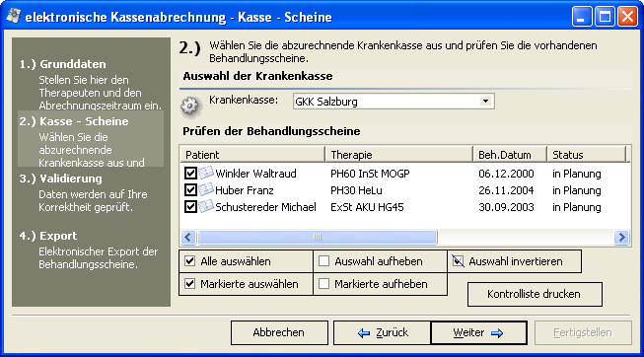This screenshot has height=357, width=644.
Task: Sort by the Beh.Datum column header
Action: [x=510, y=155]
